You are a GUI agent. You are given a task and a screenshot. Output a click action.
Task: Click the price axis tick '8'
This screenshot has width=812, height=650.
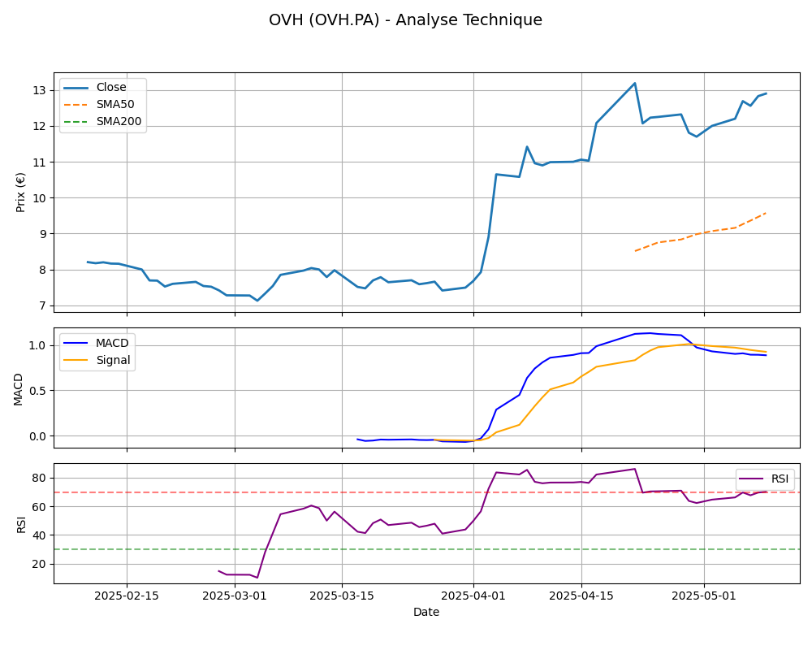click(x=42, y=270)
